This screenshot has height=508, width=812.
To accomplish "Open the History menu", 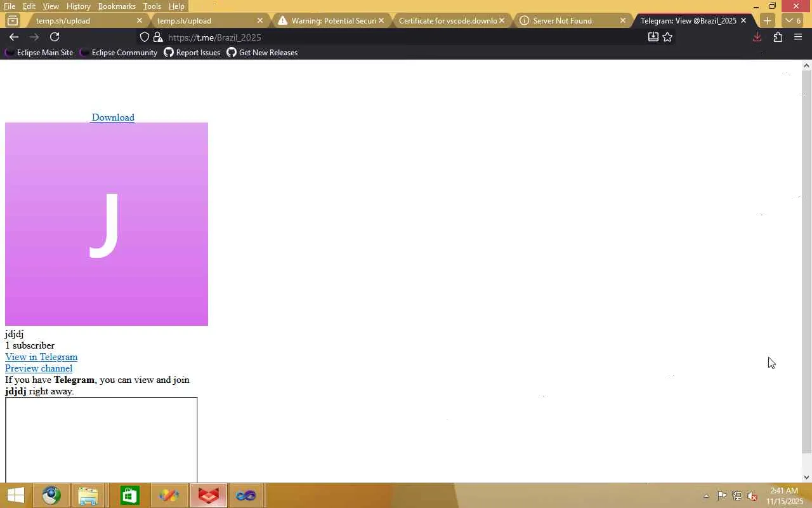I will pyautogui.click(x=79, y=6).
